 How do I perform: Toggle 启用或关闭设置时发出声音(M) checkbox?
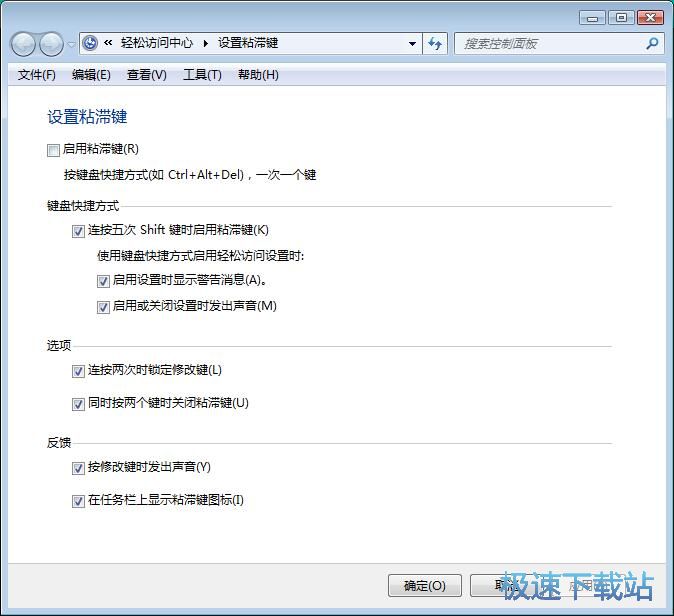(103, 307)
